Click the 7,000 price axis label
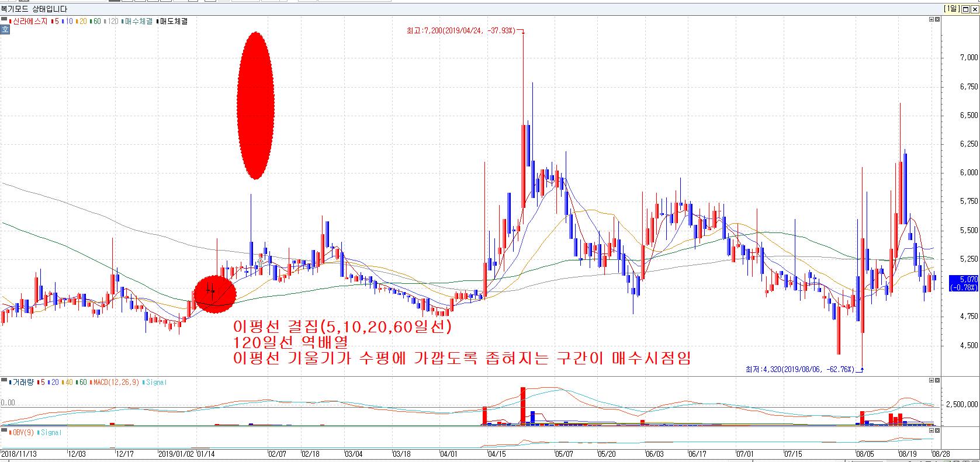 [x=968, y=57]
